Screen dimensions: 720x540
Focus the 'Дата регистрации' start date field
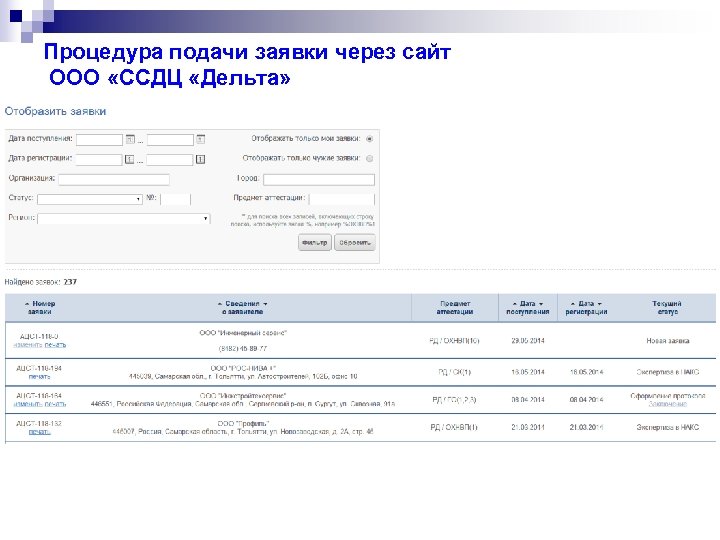tap(99, 159)
